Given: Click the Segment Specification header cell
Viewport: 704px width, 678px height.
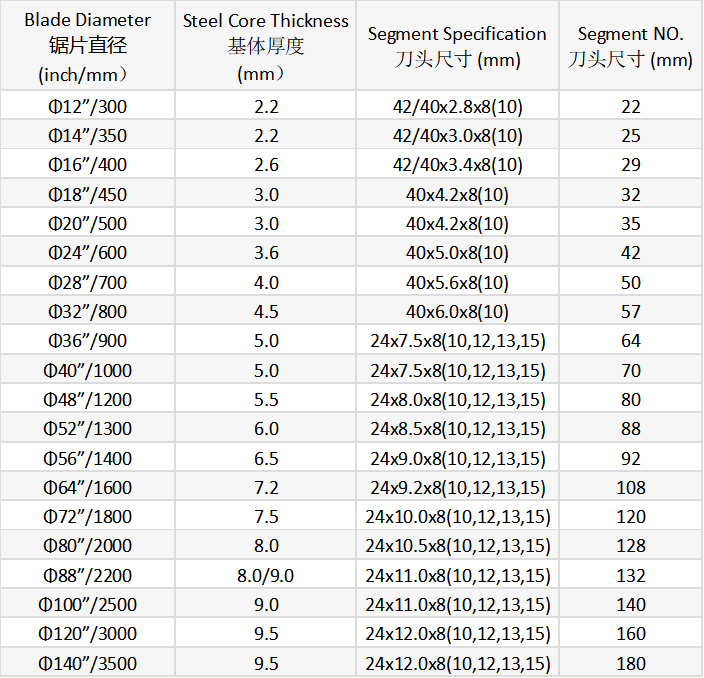Looking at the screenshot, I should 457,45.
